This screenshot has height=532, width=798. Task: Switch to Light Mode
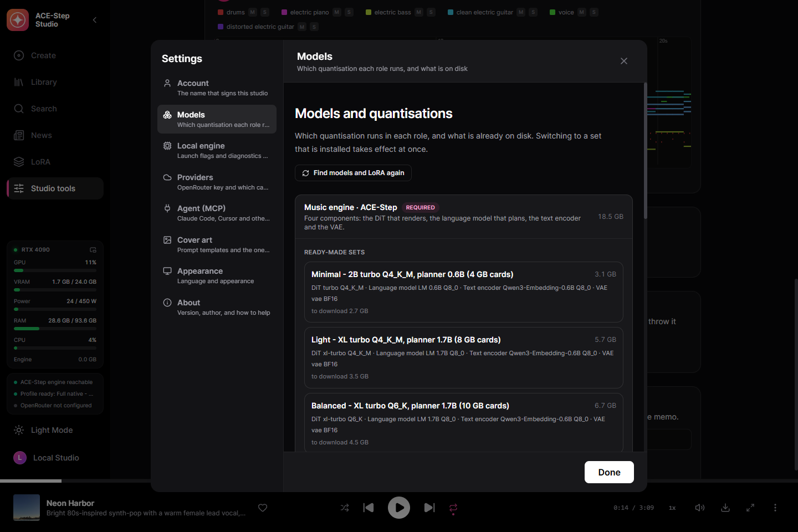[x=55, y=430]
